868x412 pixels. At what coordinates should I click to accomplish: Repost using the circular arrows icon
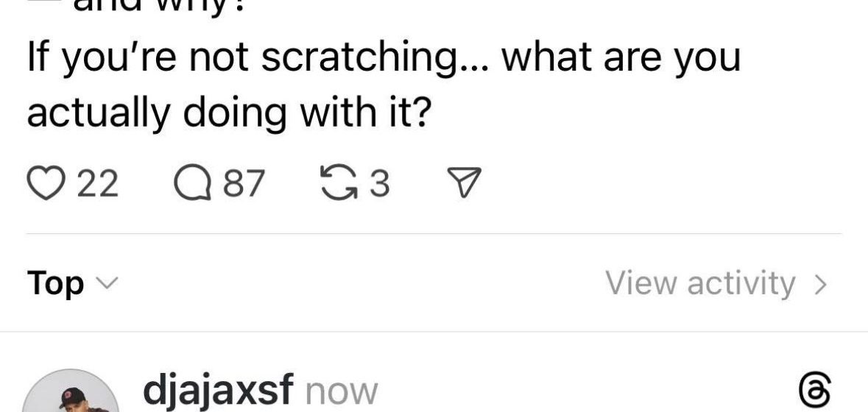pos(339,184)
